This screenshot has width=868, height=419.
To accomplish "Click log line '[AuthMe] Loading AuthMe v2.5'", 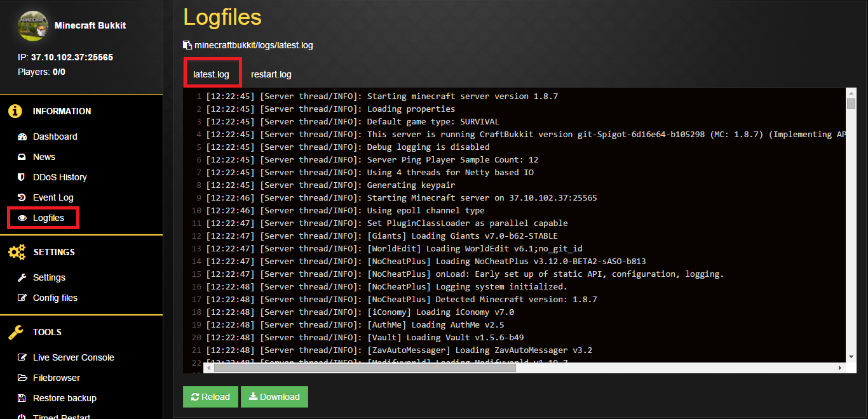I will coord(355,324).
